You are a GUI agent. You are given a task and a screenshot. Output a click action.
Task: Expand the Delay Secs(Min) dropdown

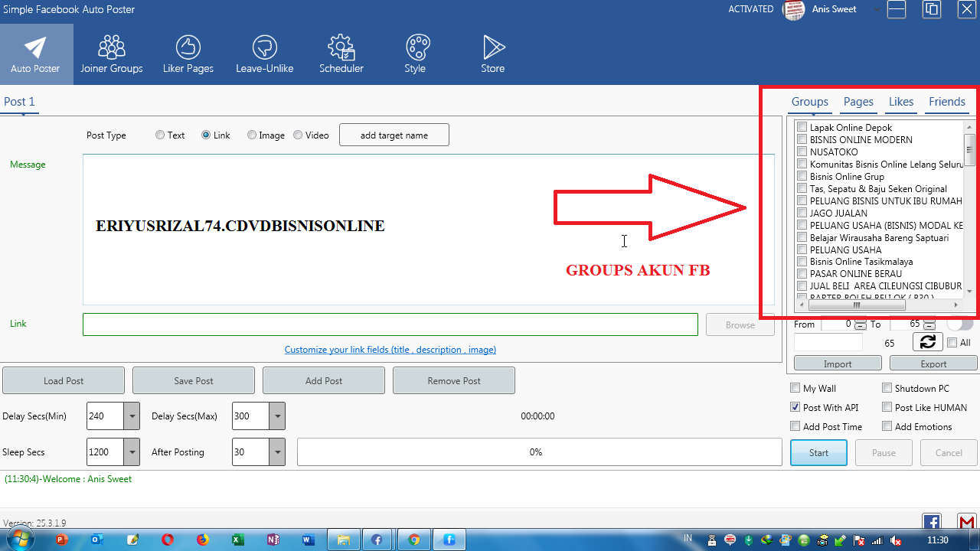click(x=132, y=416)
